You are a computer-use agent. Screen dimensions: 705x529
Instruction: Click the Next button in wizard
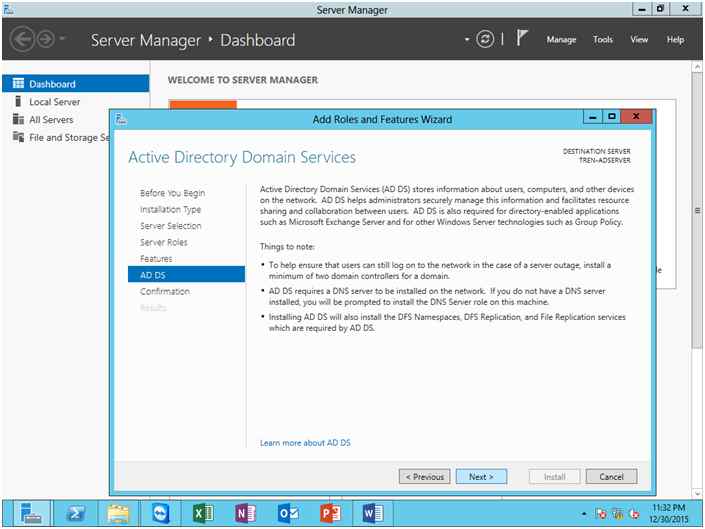pyautogui.click(x=481, y=476)
